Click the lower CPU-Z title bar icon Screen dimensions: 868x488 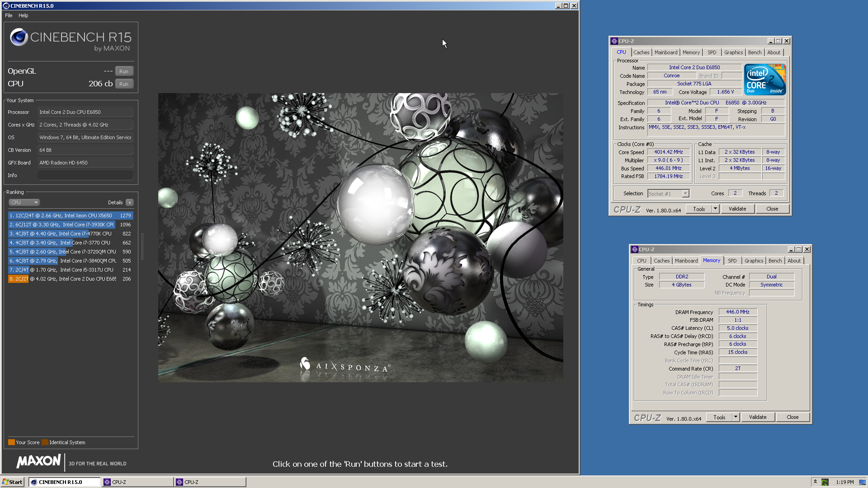coord(635,249)
